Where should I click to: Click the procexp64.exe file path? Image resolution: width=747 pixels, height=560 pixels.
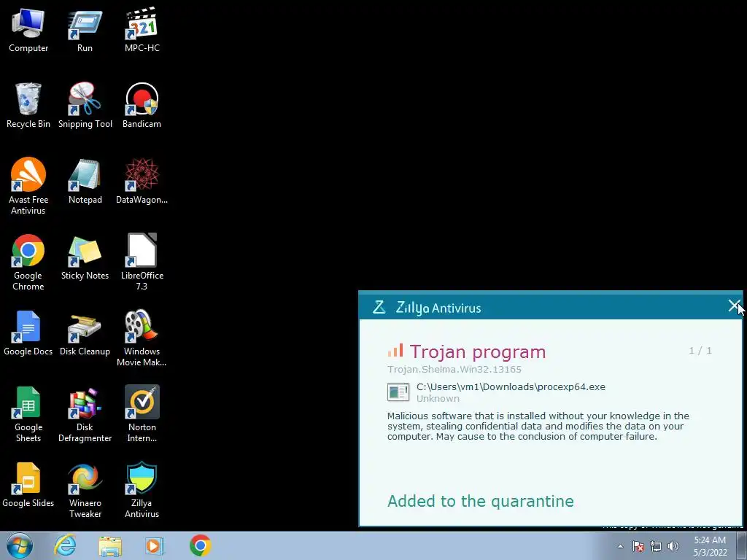tap(511, 386)
